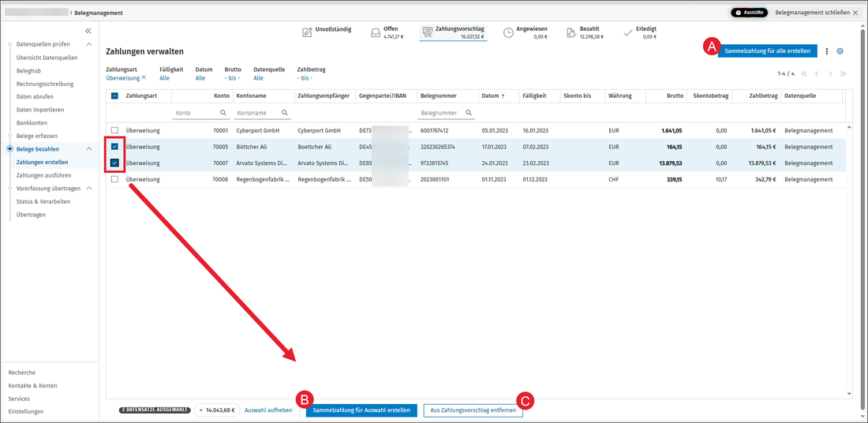Check the Cyberport GmbH row checkbox
This screenshot has height=423, width=868.
114,131
